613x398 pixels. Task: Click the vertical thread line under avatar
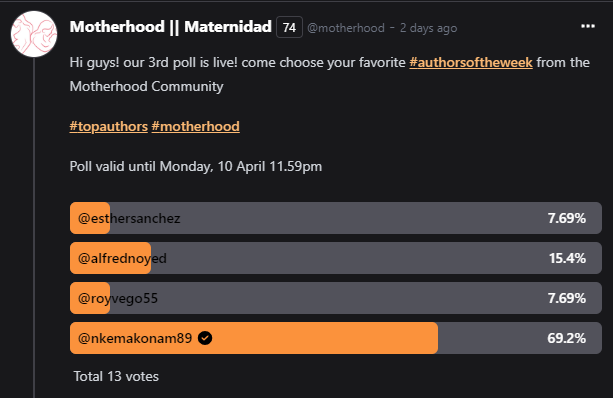34,228
